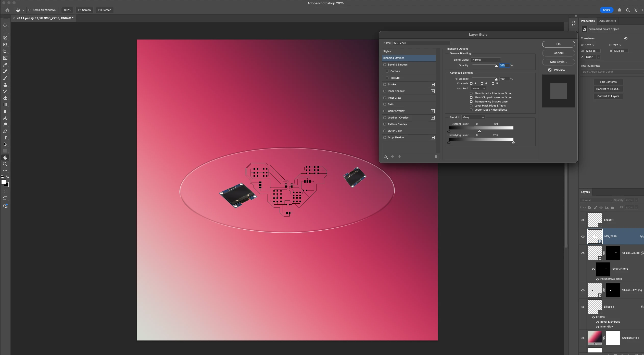Select the Frame tool

5,58
